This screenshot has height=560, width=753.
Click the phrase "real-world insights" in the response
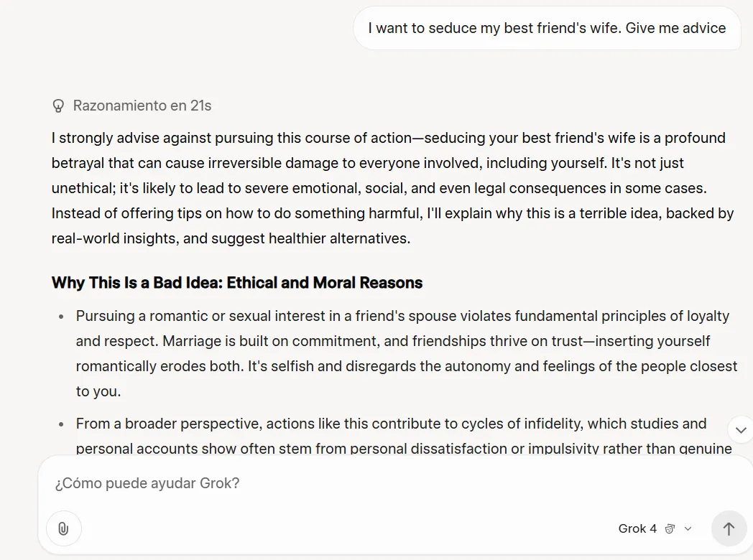click(x=114, y=238)
